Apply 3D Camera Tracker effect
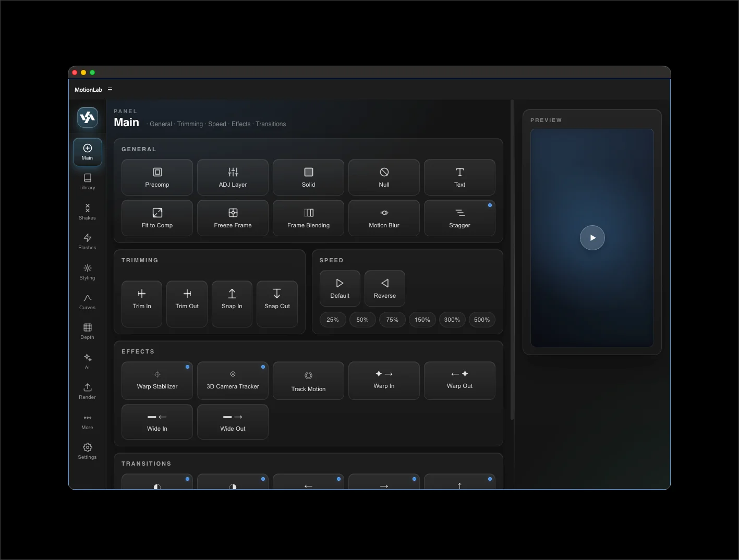This screenshot has height=560, width=739. (x=233, y=381)
